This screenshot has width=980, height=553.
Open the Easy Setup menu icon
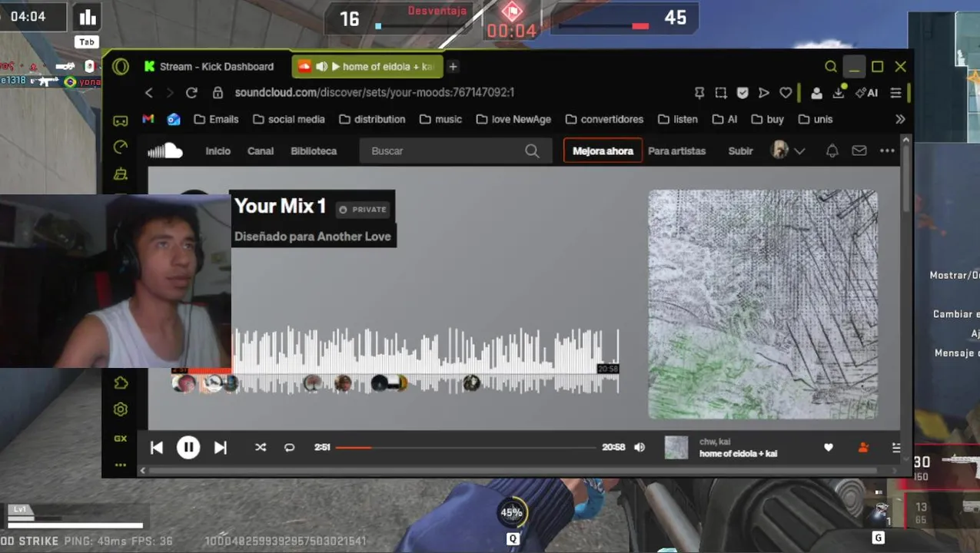tap(895, 92)
